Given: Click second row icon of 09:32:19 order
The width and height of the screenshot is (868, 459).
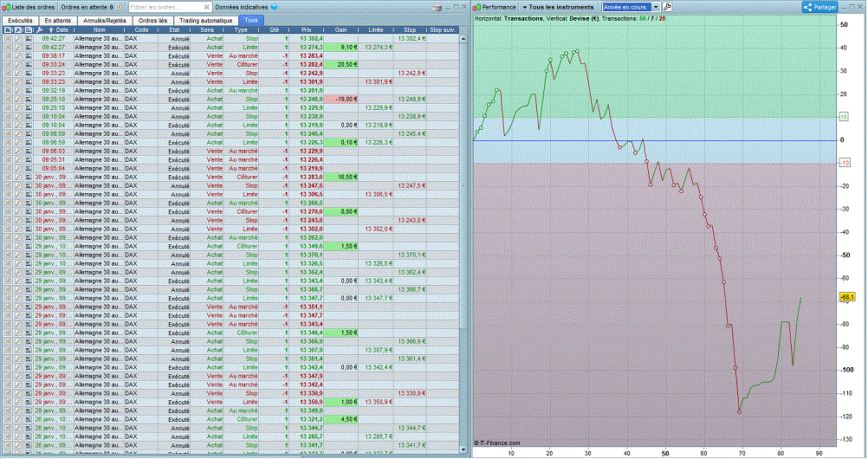Looking at the screenshot, I should click(x=18, y=91).
